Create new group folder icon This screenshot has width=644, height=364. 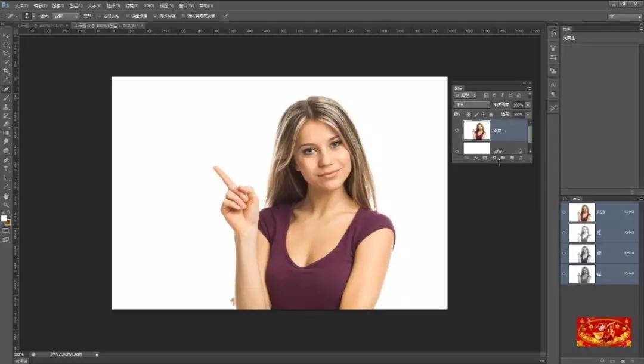tap(503, 158)
